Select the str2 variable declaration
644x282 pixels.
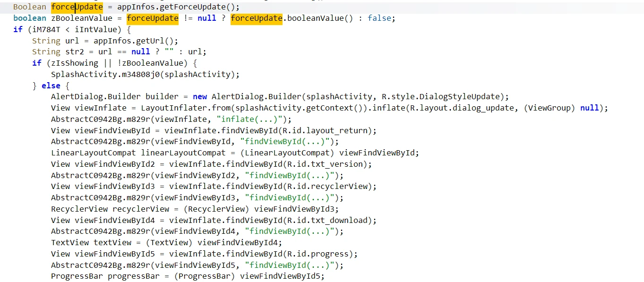(75, 52)
